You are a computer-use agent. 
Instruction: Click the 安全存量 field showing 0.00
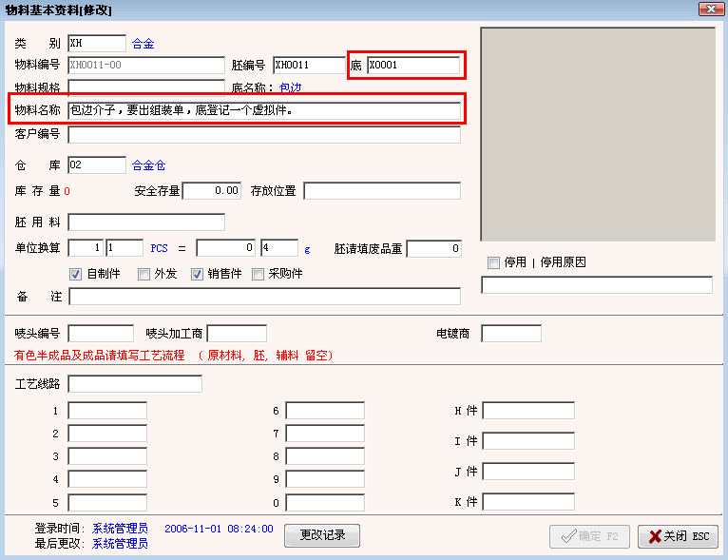tap(212, 191)
